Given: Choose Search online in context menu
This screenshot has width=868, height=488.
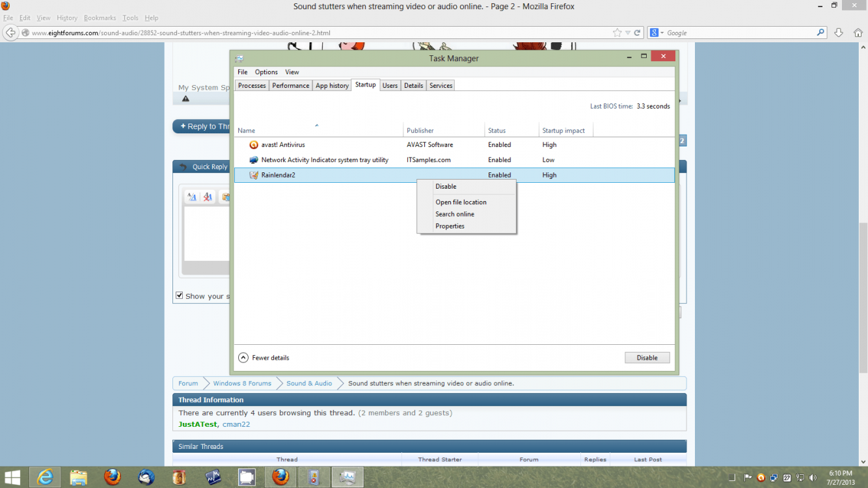Looking at the screenshot, I should tap(466, 214).
